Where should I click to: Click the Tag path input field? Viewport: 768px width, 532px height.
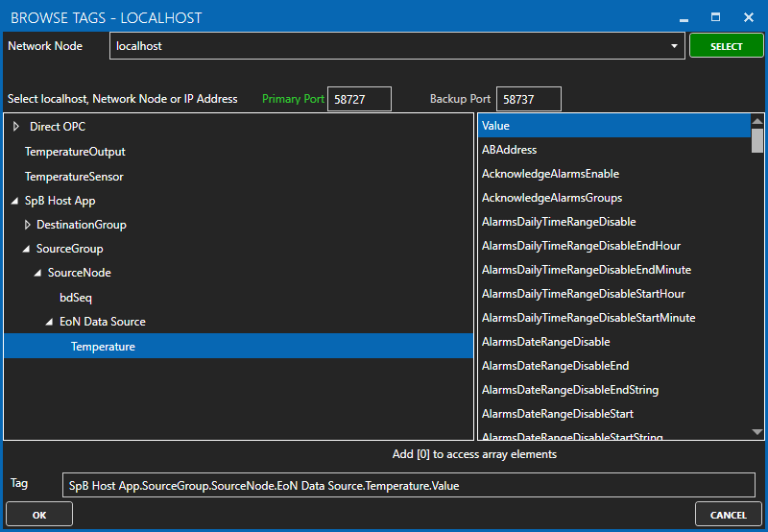click(x=409, y=485)
